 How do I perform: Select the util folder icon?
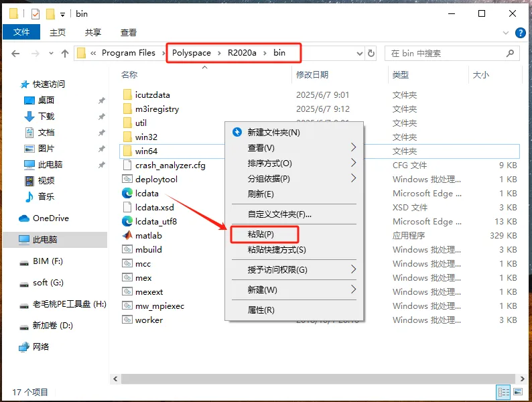tap(127, 123)
